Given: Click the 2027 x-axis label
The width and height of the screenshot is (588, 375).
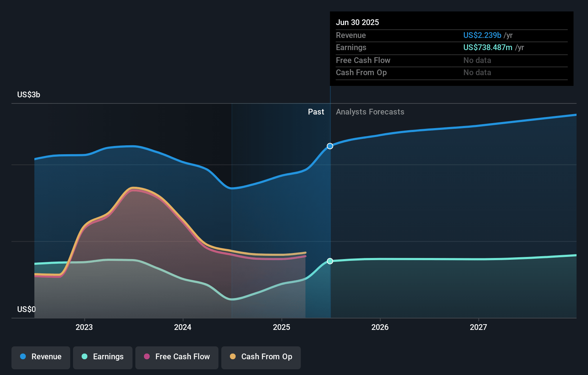Looking at the screenshot, I should 478,327.
